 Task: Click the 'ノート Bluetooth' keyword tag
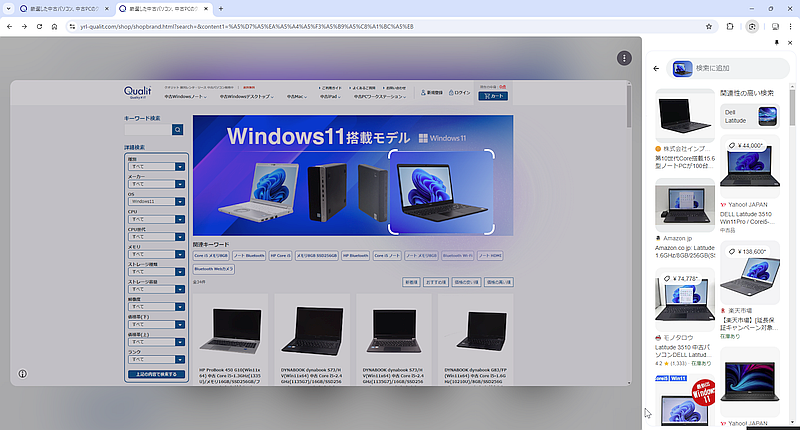[x=249, y=256]
